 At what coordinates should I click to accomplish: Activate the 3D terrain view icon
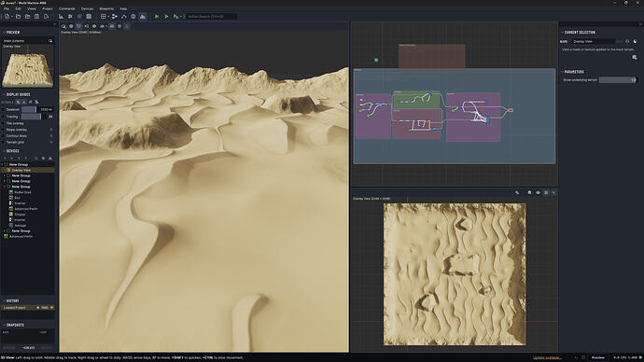tap(143, 17)
